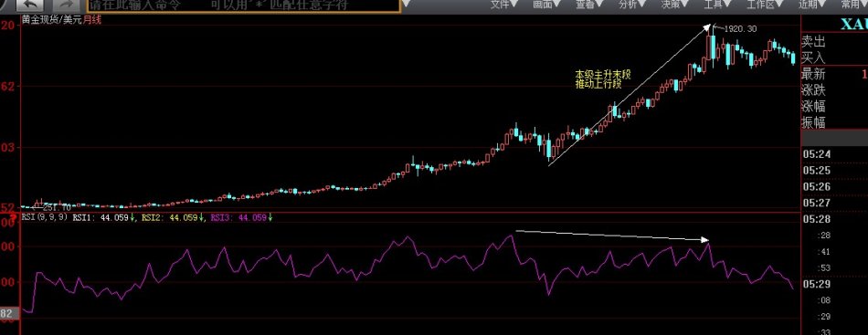This screenshot has height=335, width=868.
Task: Click the 卖出 row in quote panel
Action: click(834, 41)
